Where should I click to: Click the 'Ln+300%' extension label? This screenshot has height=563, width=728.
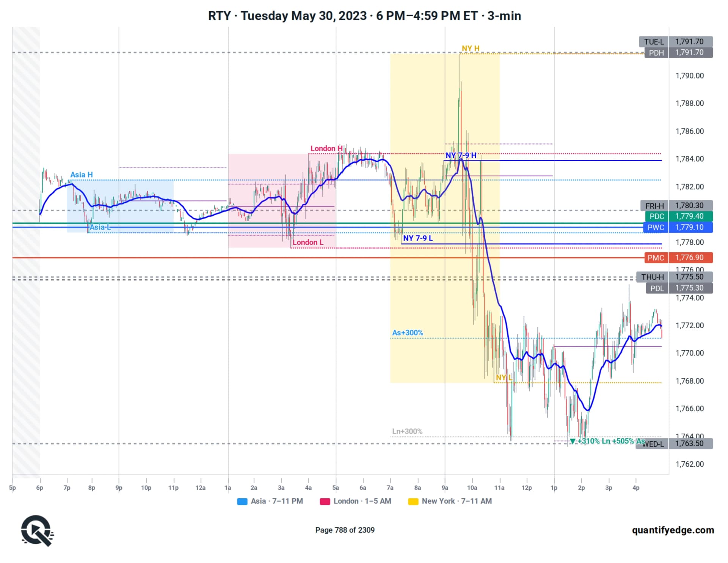point(407,431)
